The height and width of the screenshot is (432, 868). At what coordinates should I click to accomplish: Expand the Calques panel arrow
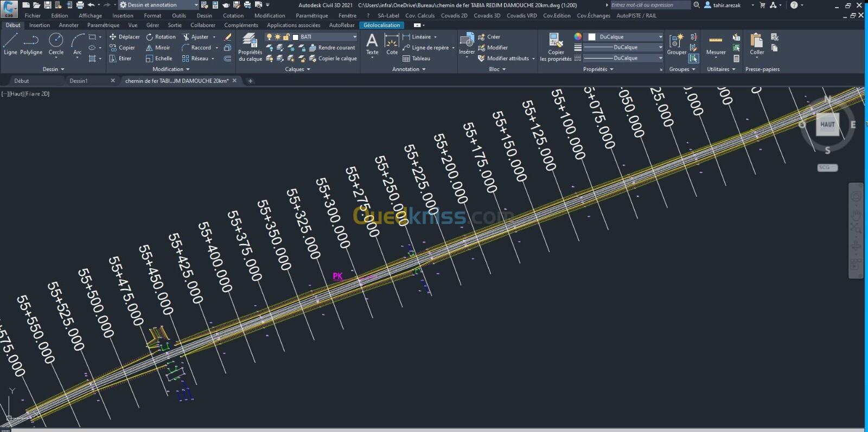click(x=309, y=69)
